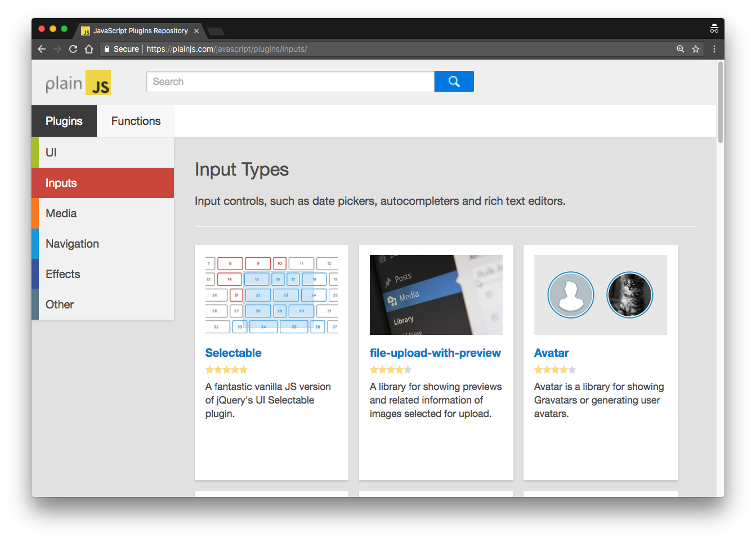The image size is (756, 542).
Task: Click the browser forward arrow
Action: point(57,49)
